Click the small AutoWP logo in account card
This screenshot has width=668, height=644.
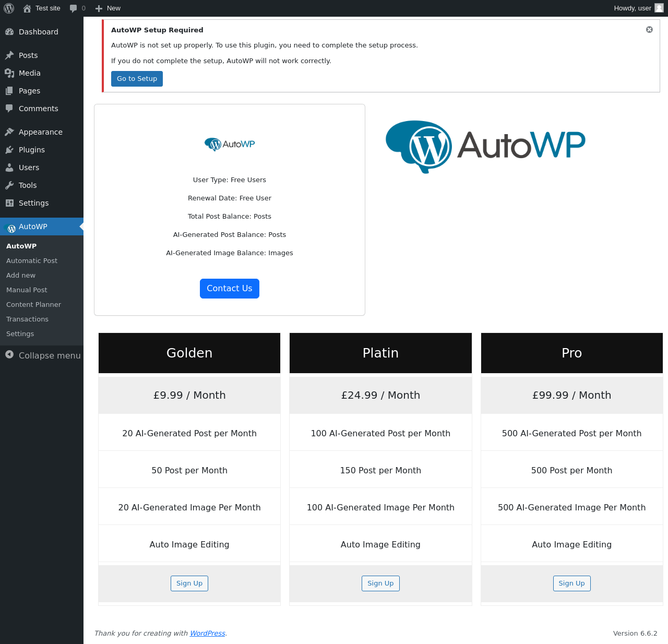(230, 144)
